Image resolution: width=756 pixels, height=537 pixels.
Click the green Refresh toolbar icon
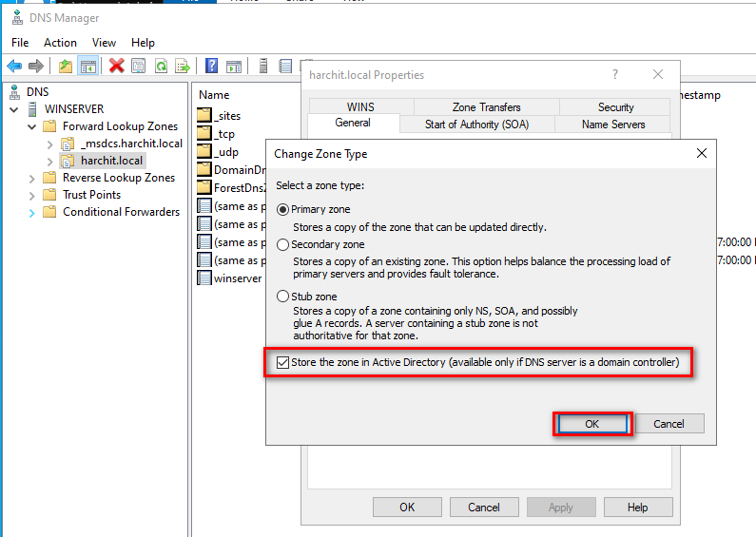pyautogui.click(x=161, y=66)
